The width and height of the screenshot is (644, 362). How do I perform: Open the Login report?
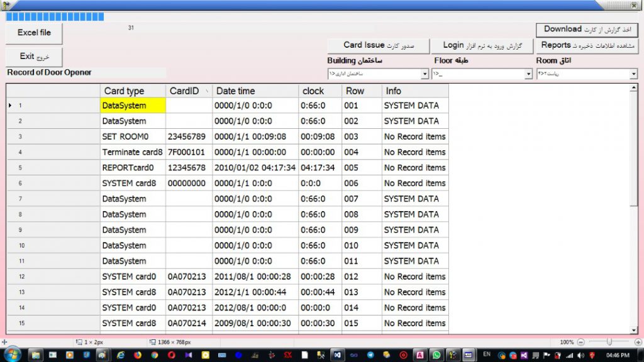(482, 45)
